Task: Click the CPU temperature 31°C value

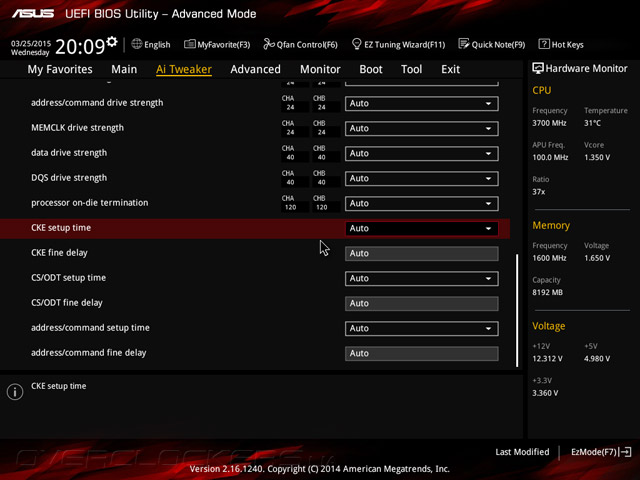Action: pos(592,123)
